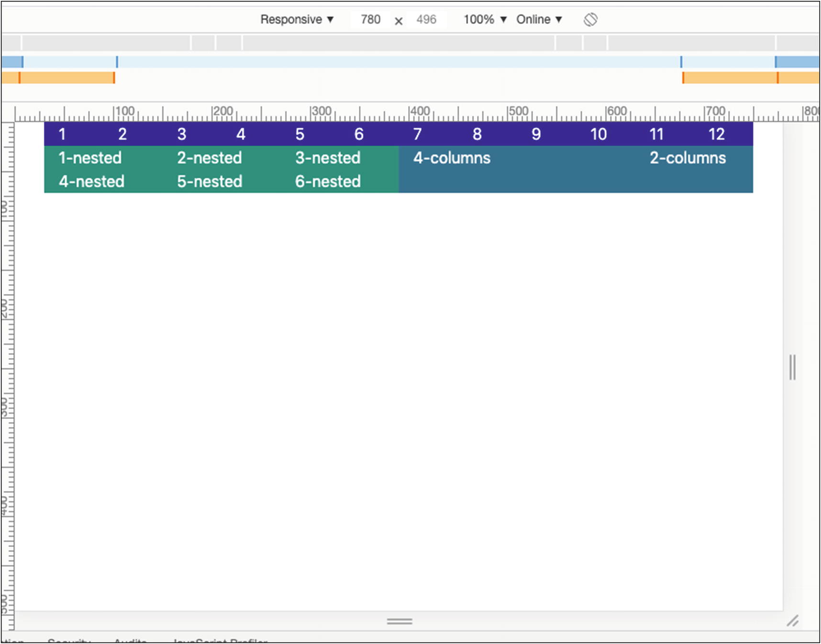The width and height of the screenshot is (821, 644).
Task: Click the 1-nested cell
Action: coord(90,158)
